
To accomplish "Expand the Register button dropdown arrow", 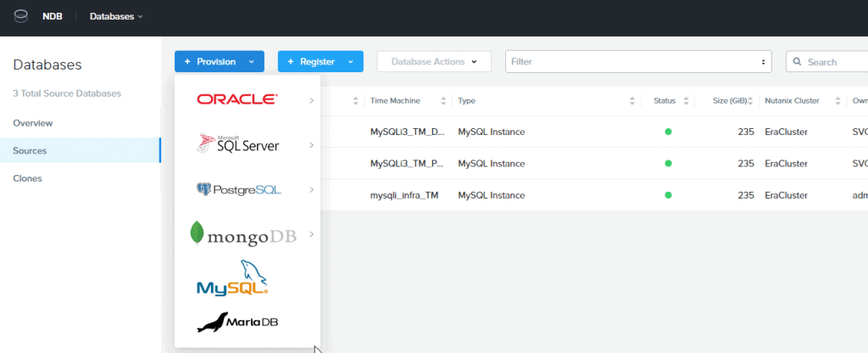I will point(350,62).
